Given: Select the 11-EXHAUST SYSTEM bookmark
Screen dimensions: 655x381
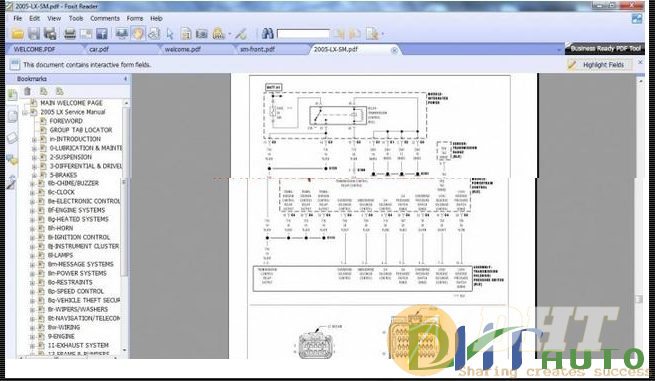Looking at the screenshot, I should (x=78, y=345).
